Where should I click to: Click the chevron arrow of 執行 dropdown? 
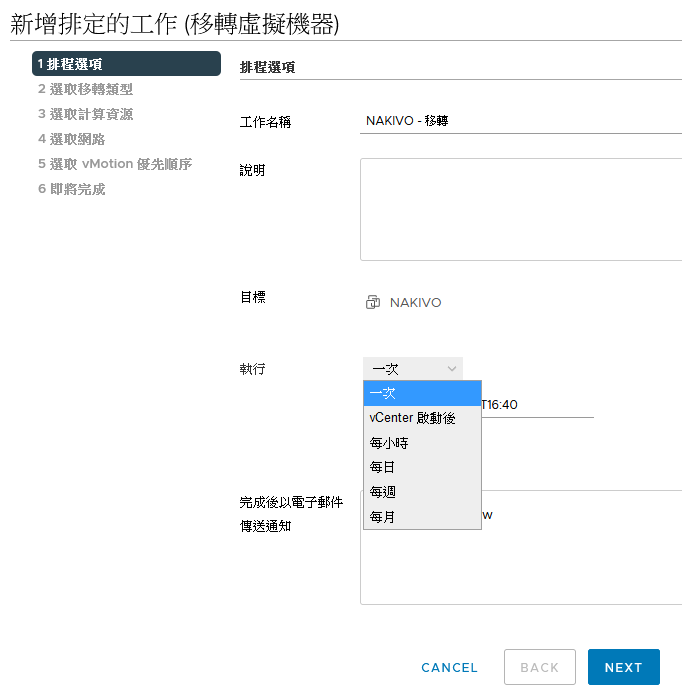[x=452, y=369]
